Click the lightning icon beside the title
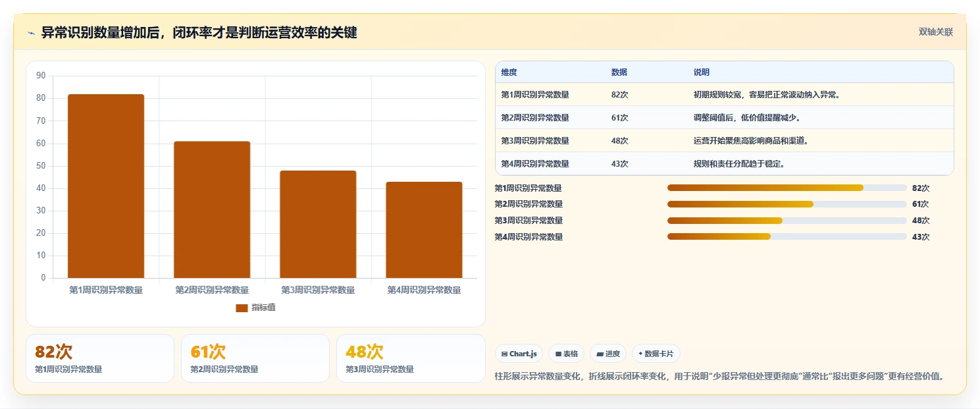This screenshot has width=980, height=409. tap(32, 33)
